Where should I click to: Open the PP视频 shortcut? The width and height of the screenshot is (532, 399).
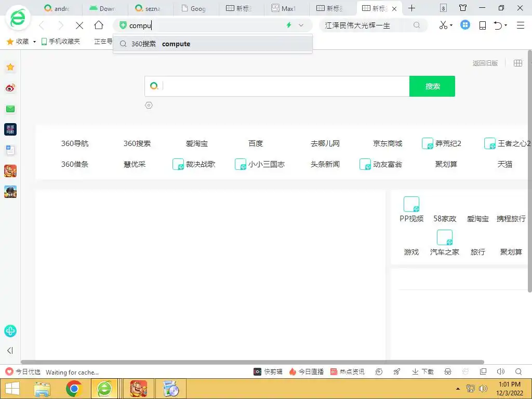coord(411,209)
